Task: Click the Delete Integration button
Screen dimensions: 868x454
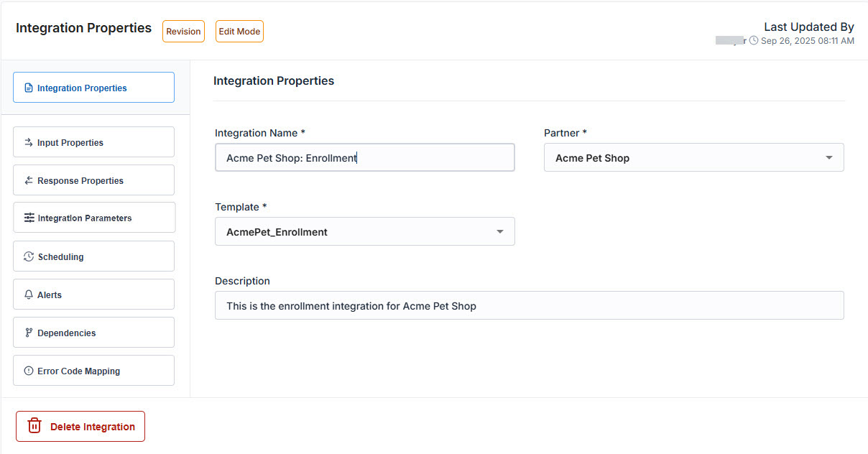Action: tap(80, 426)
